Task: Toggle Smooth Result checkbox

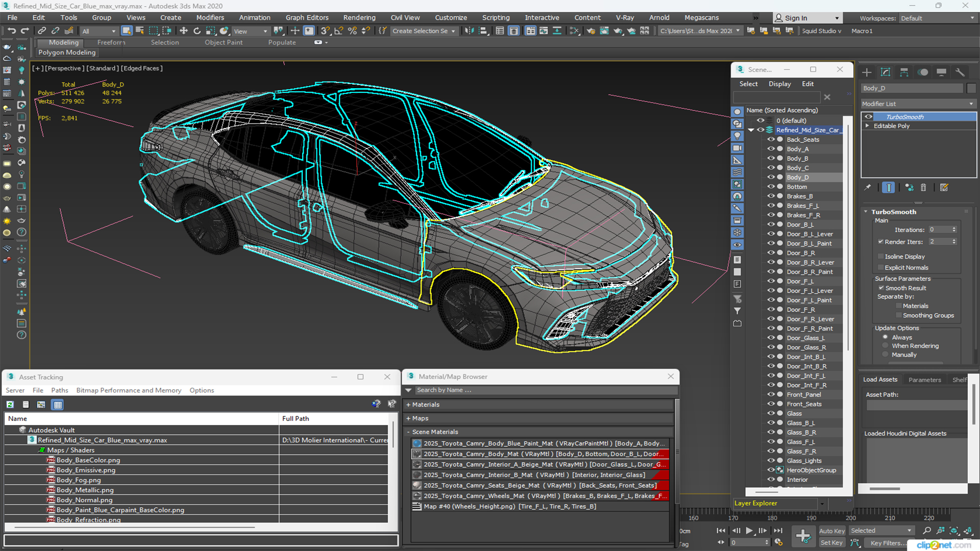Action: (881, 288)
